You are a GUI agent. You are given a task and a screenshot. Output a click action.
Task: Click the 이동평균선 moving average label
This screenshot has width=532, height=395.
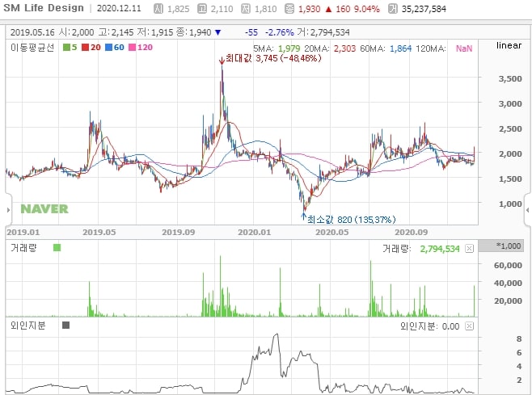click(32, 48)
